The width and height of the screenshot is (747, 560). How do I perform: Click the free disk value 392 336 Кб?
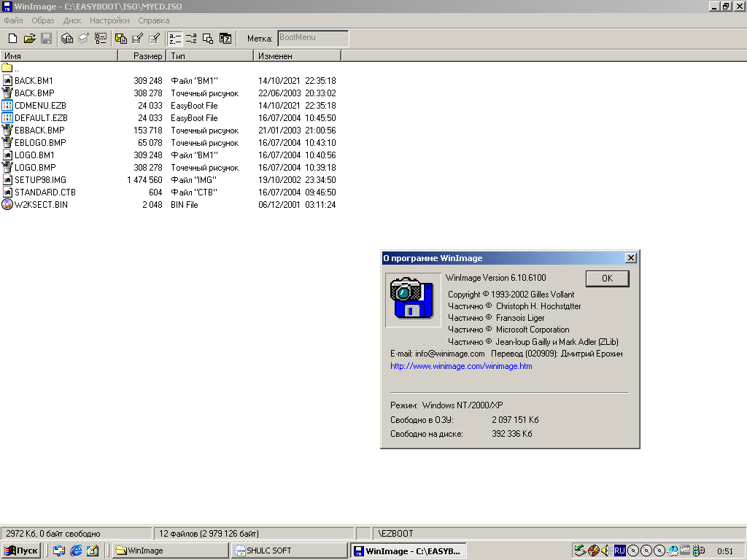point(511,433)
